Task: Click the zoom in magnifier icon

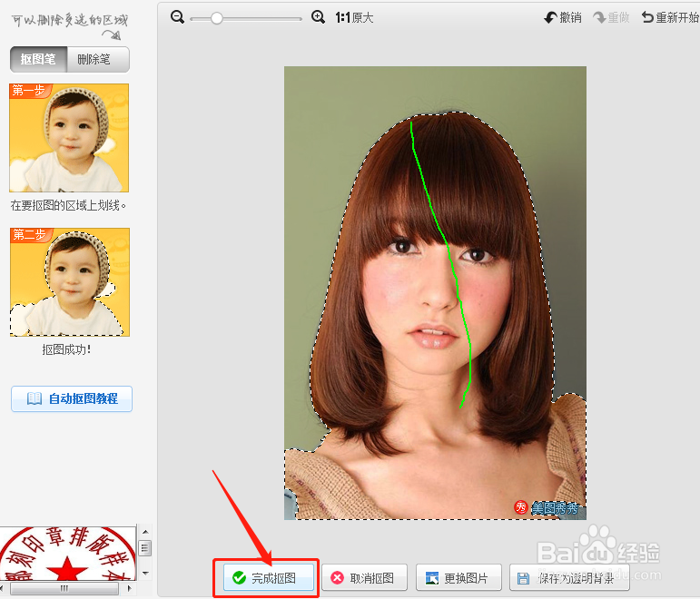Action: tap(318, 17)
